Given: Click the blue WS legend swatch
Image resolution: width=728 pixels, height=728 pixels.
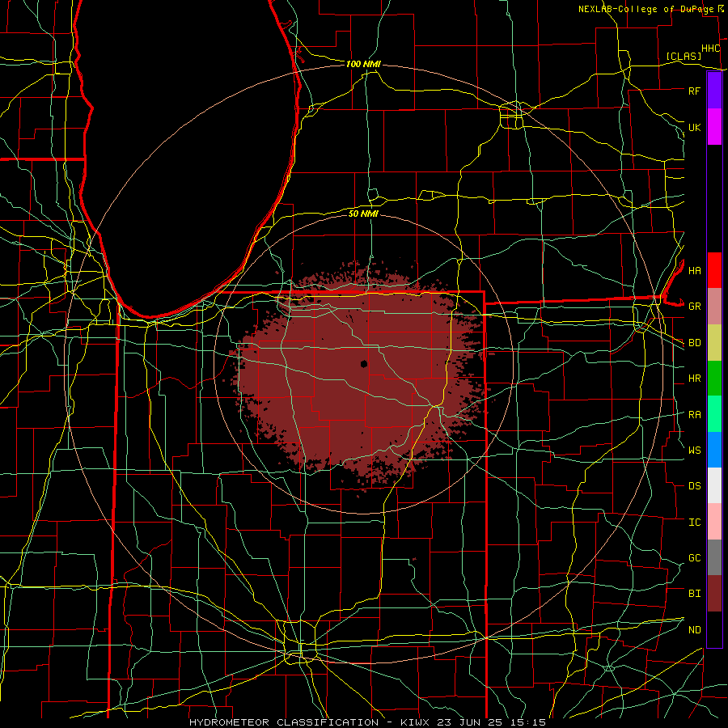Looking at the screenshot, I should pos(714,450).
